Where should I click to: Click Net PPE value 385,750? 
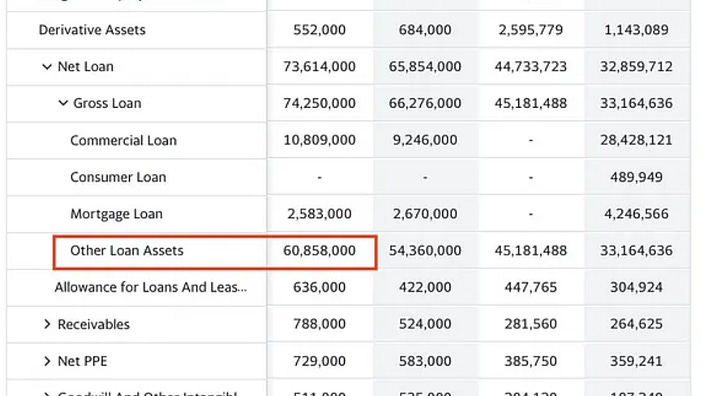coord(531,361)
